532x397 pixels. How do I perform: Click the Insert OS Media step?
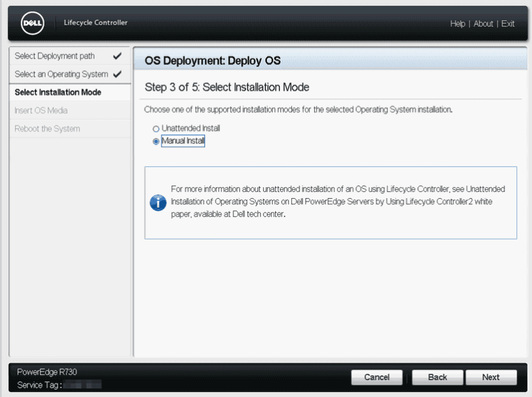(41, 111)
